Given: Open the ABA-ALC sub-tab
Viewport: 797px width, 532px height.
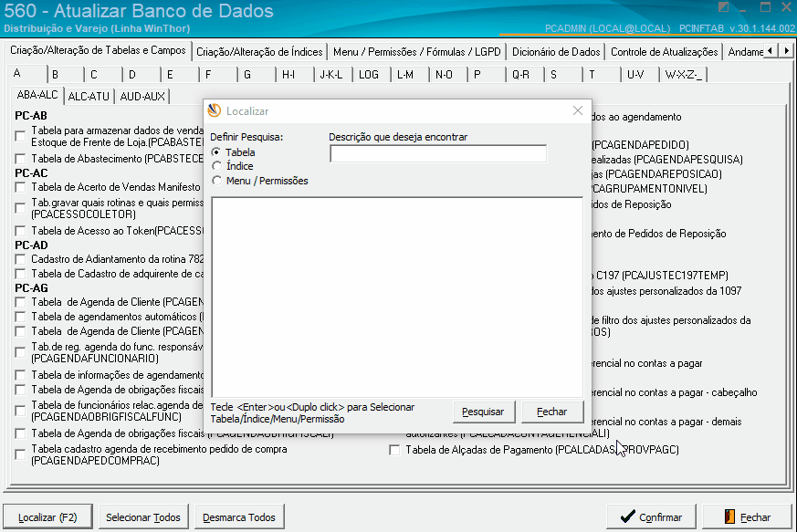Looking at the screenshot, I should point(37,95).
